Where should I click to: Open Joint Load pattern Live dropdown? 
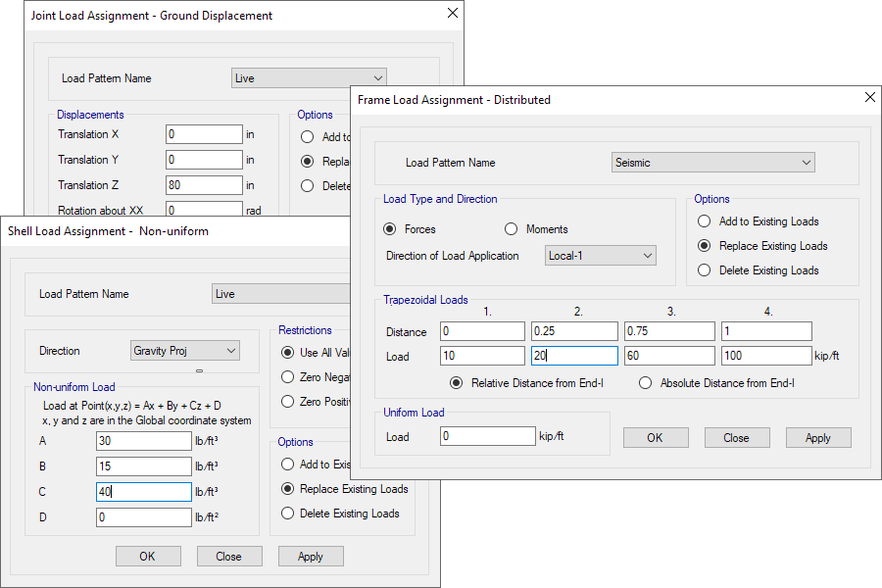[x=309, y=78]
